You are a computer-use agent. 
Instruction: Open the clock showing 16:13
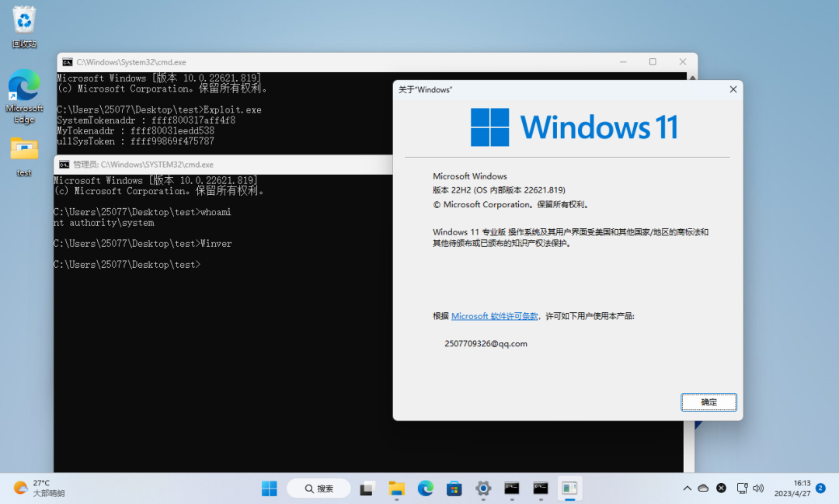coord(792,488)
